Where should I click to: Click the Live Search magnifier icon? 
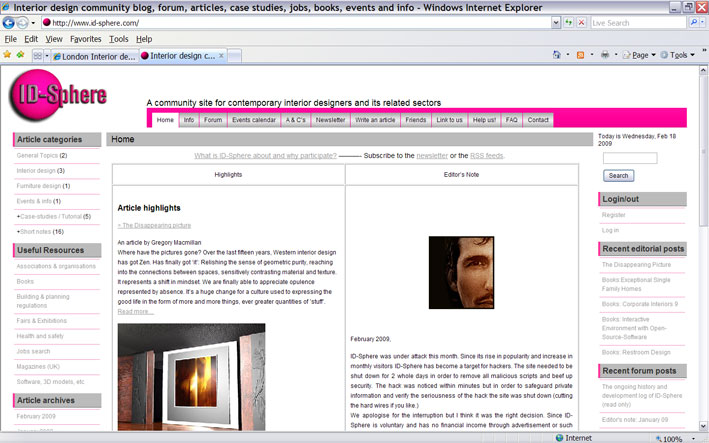[x=693, y=23]
